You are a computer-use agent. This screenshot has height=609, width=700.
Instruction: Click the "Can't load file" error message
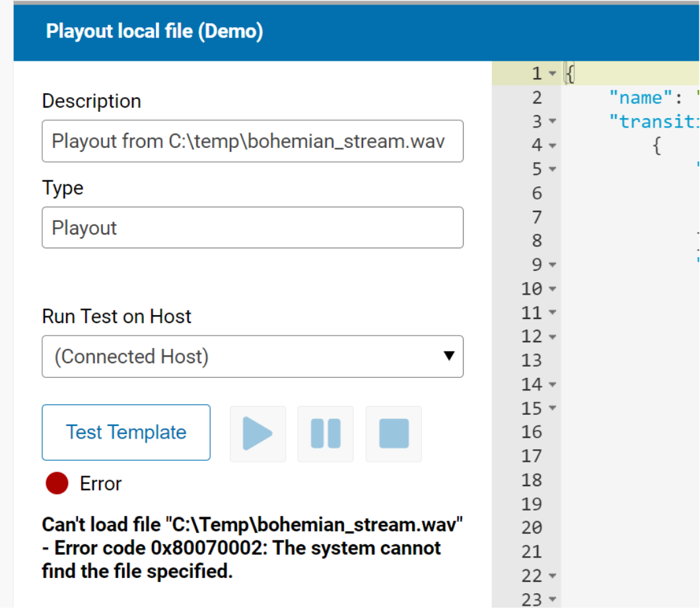click(x=252, y=548)
